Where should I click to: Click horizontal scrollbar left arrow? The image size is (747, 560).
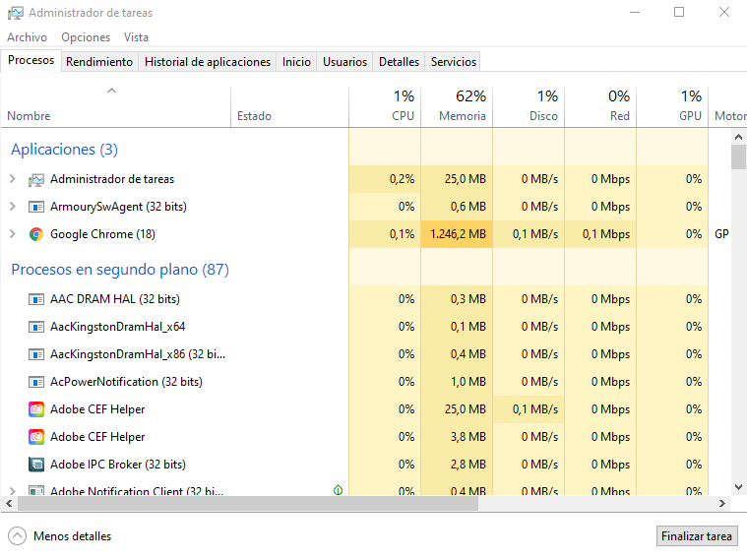(x=9, y=503)
